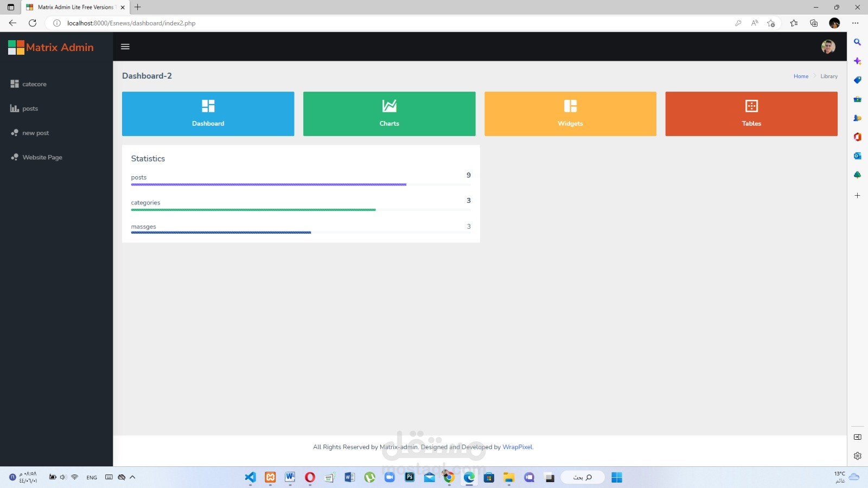Click the Library breadcrumb text
Image resolution: width=868 pixels, height=488 pixels.
(x=829, y=76)
